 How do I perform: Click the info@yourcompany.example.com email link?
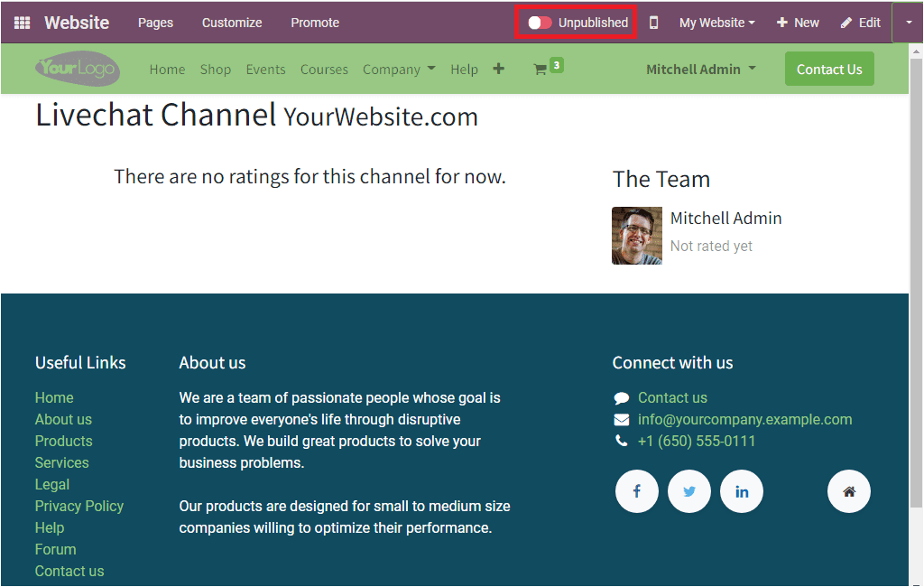click(744, 419)
